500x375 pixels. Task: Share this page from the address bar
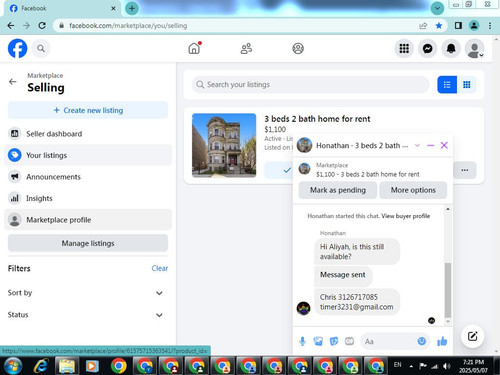(423, 26)
